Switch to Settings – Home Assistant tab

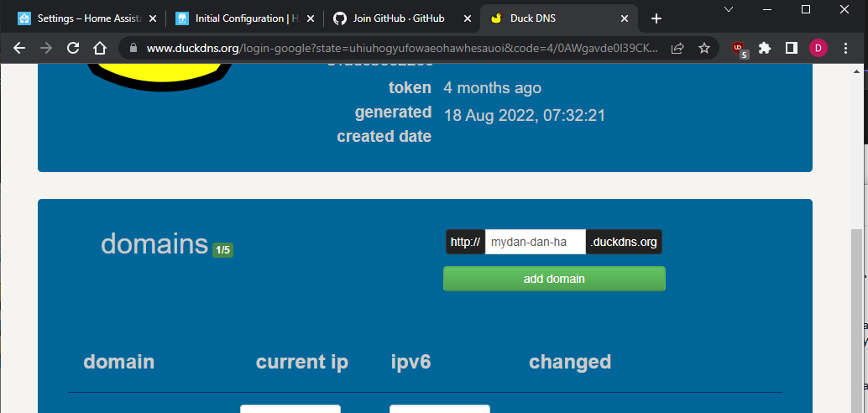pyautogui.click(x=87, y=18)
